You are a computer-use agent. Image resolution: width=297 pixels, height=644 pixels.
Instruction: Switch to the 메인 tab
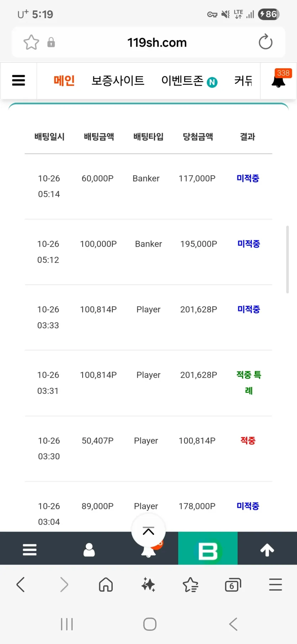[64, 81]
